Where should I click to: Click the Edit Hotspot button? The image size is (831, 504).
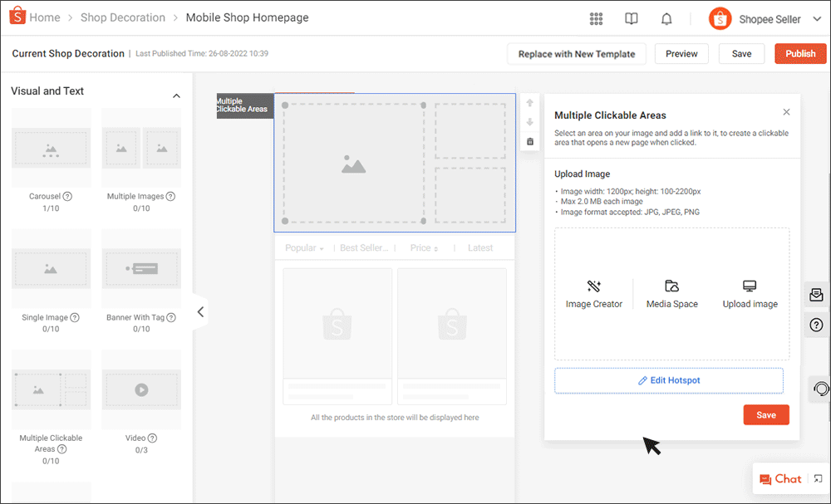click(669, 380)
